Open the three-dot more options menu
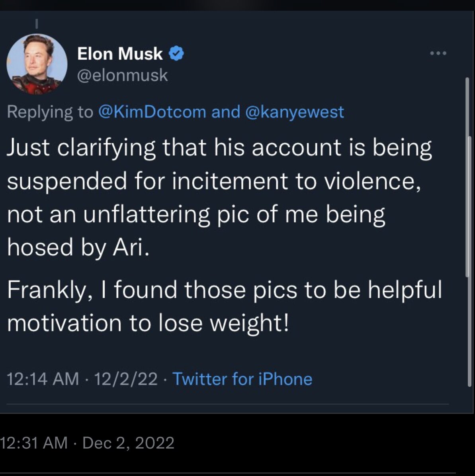475x476 pixels. click(438, 53)
